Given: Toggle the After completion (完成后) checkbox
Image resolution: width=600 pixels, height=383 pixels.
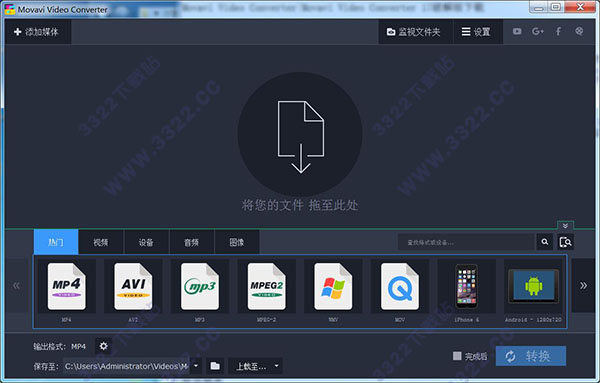Looking at the screenshot, I should click(x=457, y=356).
